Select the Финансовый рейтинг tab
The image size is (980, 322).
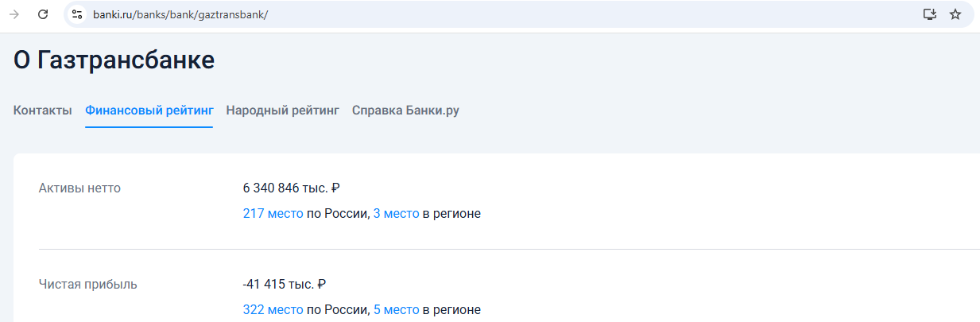[149, 111]
